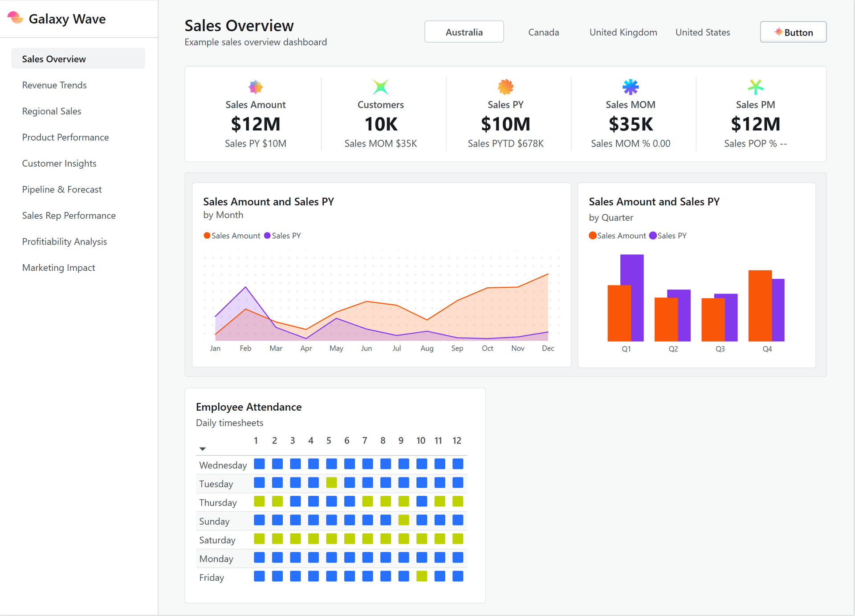Toggle the green Tuesday hour 5 attendance cell

click(x=331, y=483)
